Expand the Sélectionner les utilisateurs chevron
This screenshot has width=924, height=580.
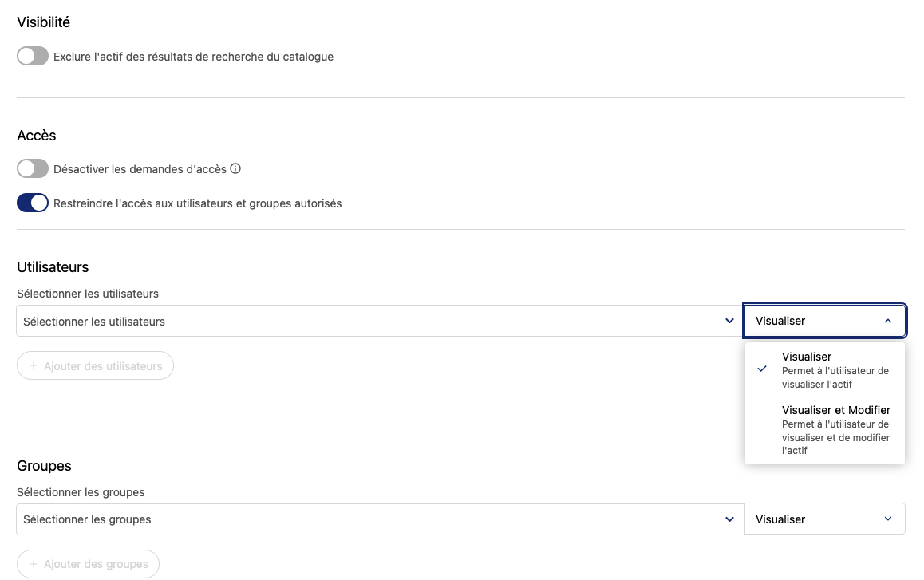729,321
